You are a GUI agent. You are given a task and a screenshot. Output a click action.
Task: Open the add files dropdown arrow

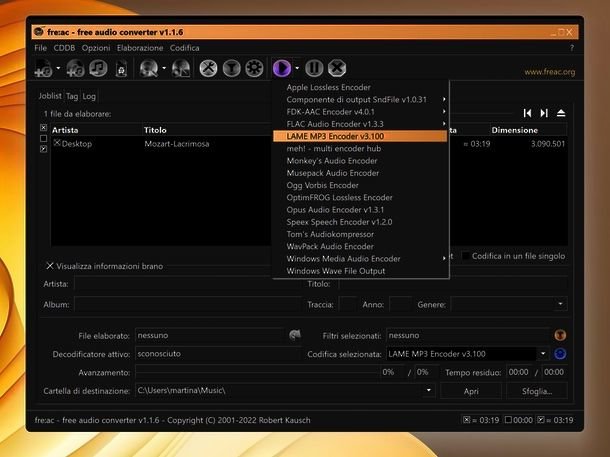click(x=58, y=68)
